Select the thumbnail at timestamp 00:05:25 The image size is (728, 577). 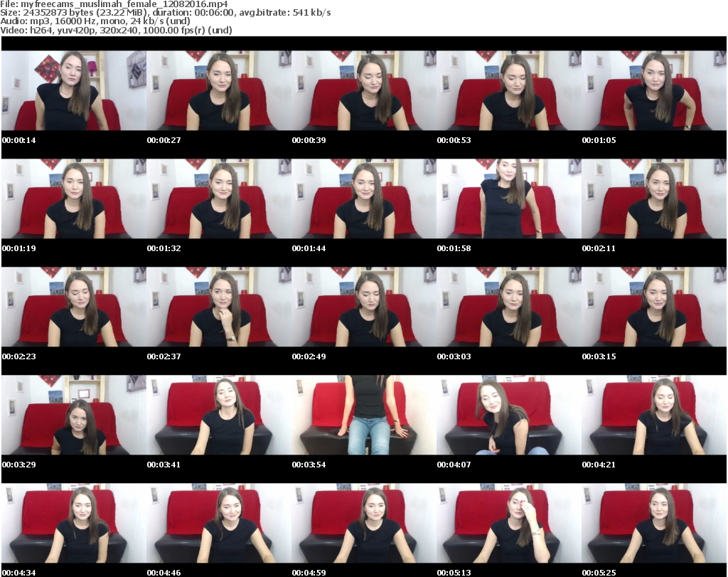click(x=654, y=524)
